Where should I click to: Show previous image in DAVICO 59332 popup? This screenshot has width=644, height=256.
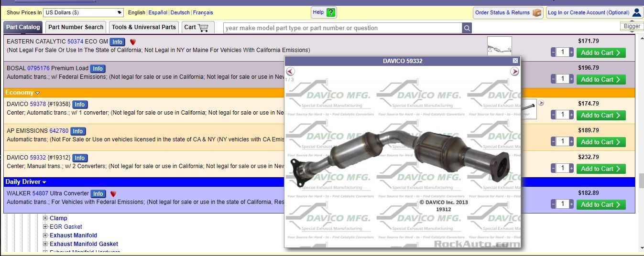[291, 72]
